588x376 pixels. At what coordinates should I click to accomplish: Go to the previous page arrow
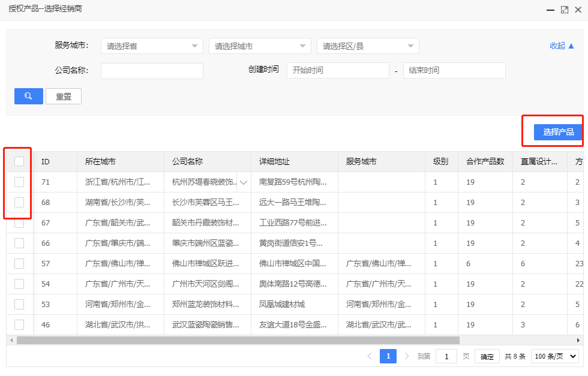tap(370, 356)
